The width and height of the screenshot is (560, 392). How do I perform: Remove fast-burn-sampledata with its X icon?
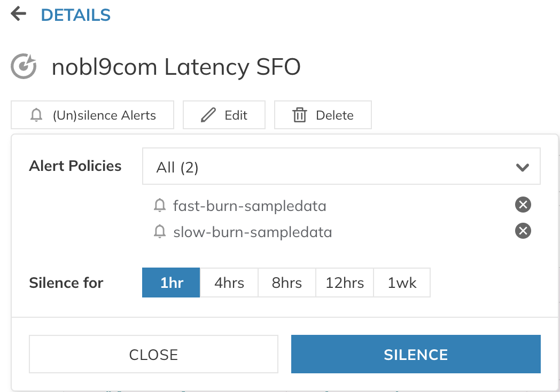point(523,205)
